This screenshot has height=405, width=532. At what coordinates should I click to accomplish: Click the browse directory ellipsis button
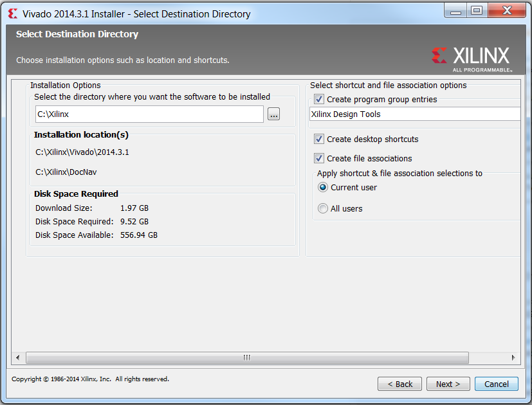pos(273,114)
